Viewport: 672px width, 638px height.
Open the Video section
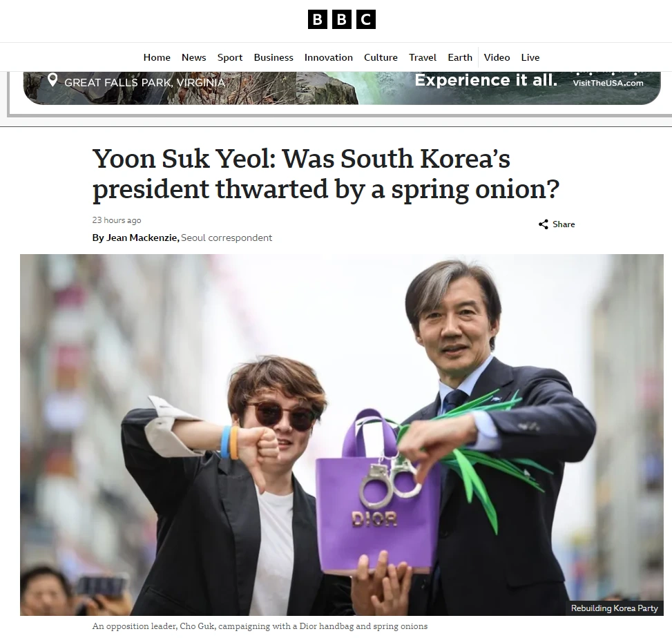497,57
